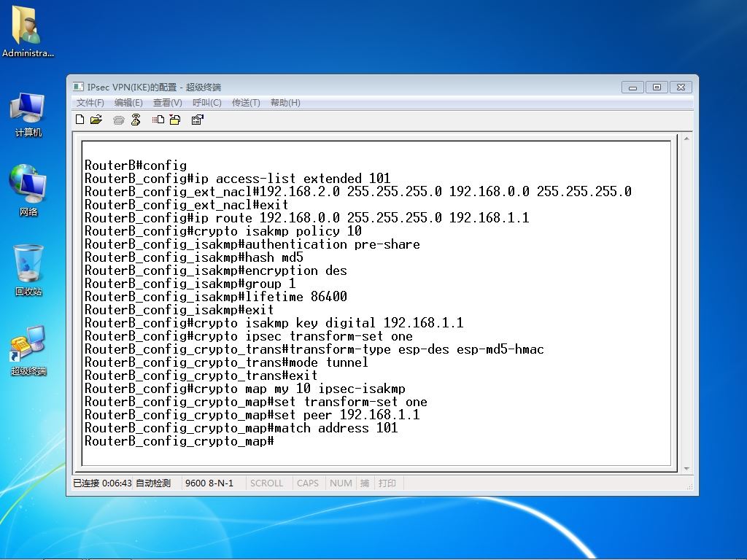Click the window resize grip corner
Viewport: 747px width, 560px height.
(689, 486)
